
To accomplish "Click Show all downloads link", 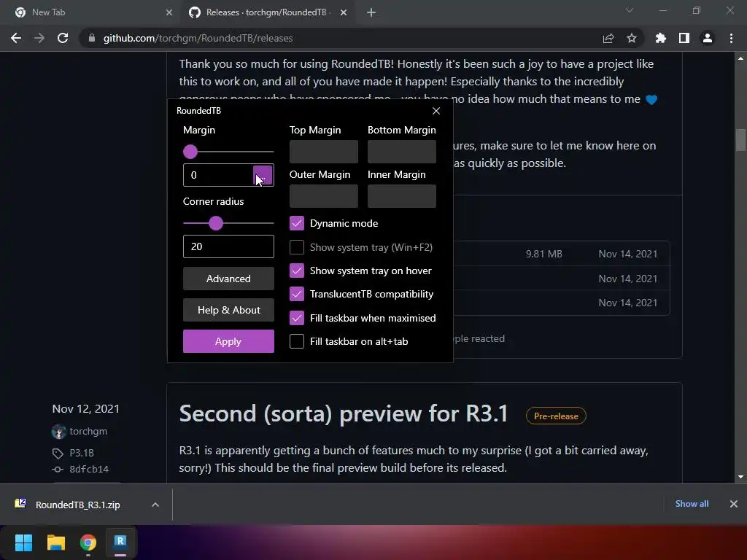I will tap(692, 504).
